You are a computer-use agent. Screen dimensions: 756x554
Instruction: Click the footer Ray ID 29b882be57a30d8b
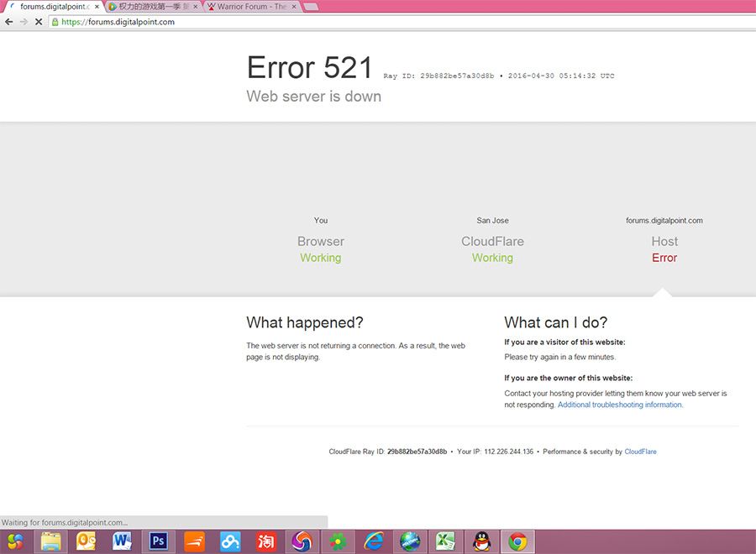pyautogui.click(x=417, y=452)
